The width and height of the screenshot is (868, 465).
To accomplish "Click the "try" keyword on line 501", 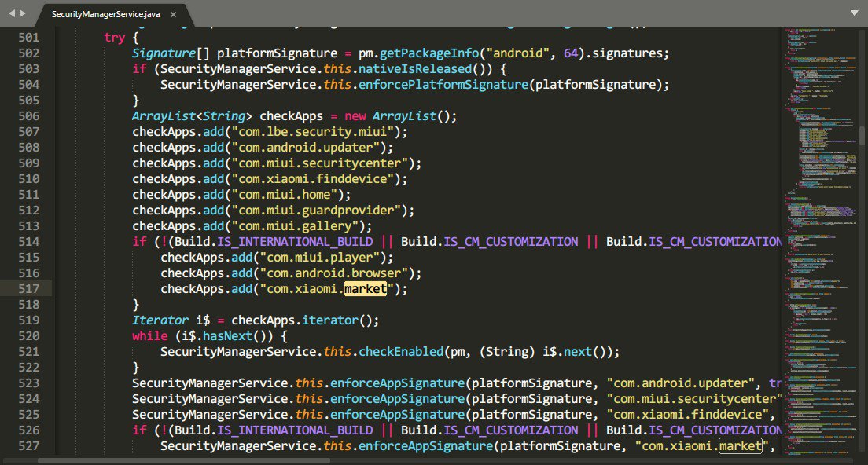I will pos(115,38).
